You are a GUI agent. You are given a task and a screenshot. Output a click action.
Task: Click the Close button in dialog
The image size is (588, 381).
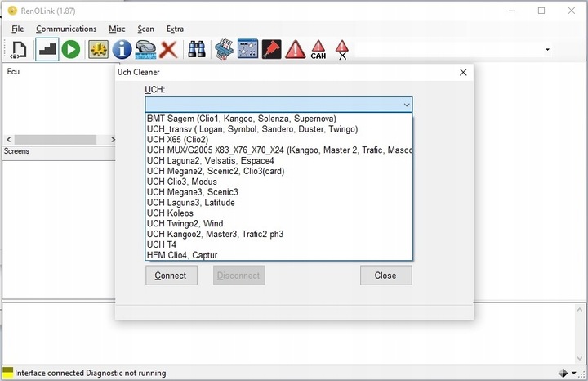[385, 276]
